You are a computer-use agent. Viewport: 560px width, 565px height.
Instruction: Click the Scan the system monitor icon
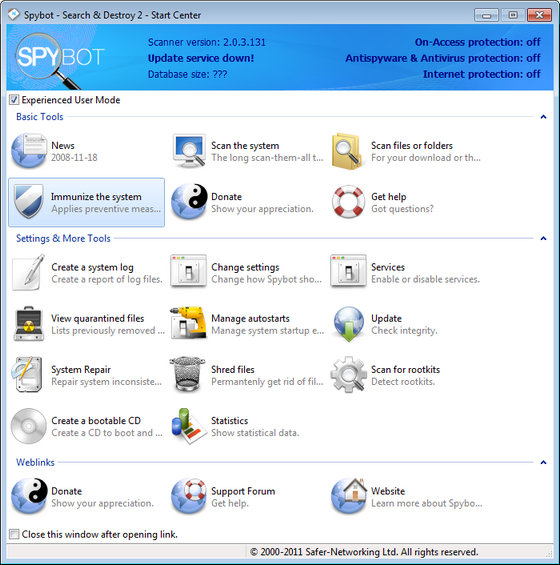pos(189,151)
